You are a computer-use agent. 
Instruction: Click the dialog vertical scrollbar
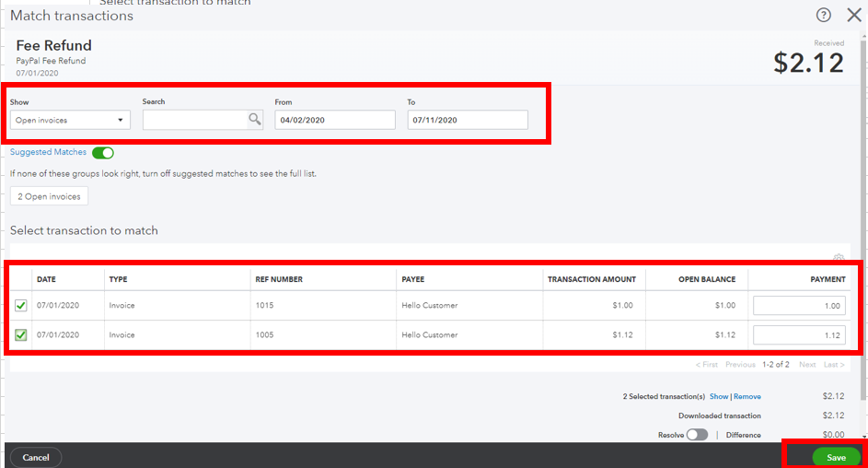(863, 221)
